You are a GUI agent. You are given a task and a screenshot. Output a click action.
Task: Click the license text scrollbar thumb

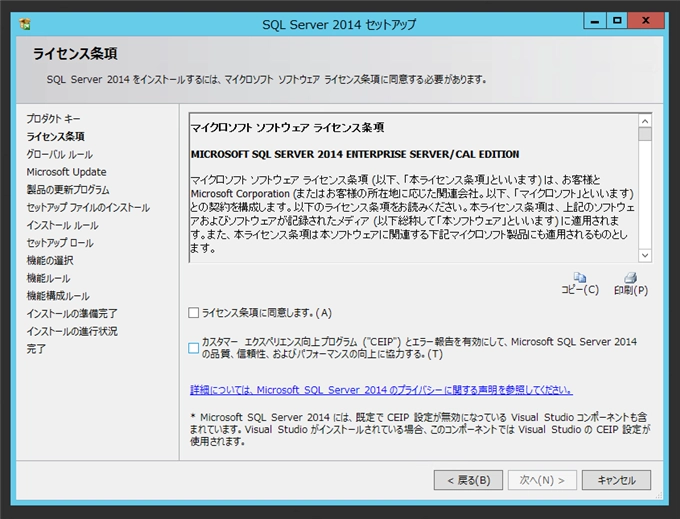[645, 134]
